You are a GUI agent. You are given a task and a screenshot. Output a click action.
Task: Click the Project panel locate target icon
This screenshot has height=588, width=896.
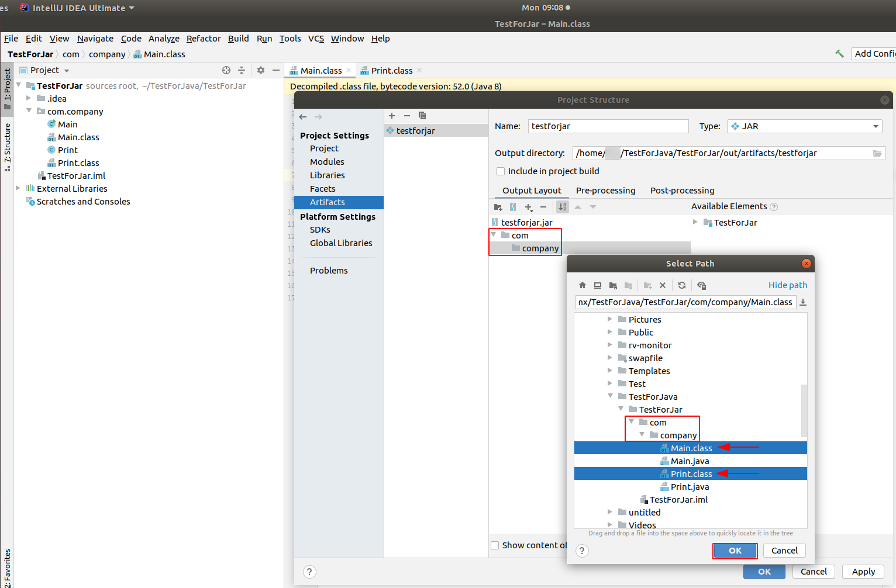226,70
